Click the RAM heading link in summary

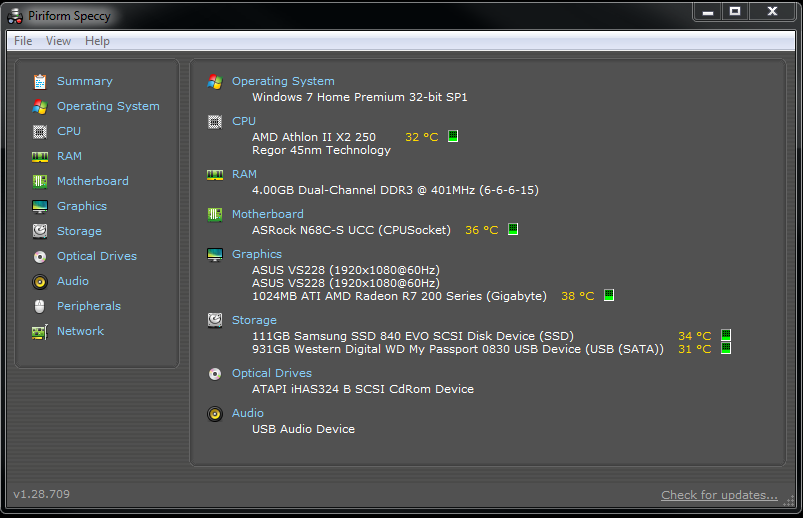pos(244,174)
